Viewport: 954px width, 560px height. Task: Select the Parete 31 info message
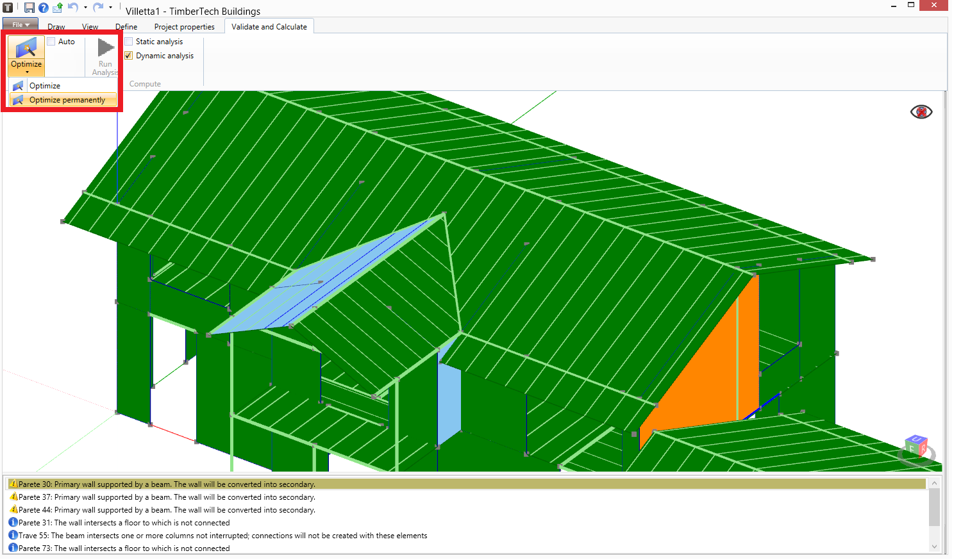point(466,523)
